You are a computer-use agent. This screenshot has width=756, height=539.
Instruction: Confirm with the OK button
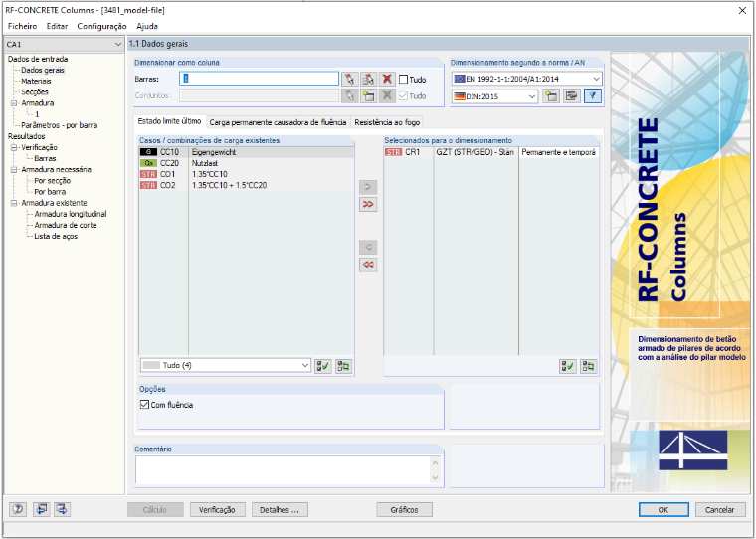click(x=663, y=509)
